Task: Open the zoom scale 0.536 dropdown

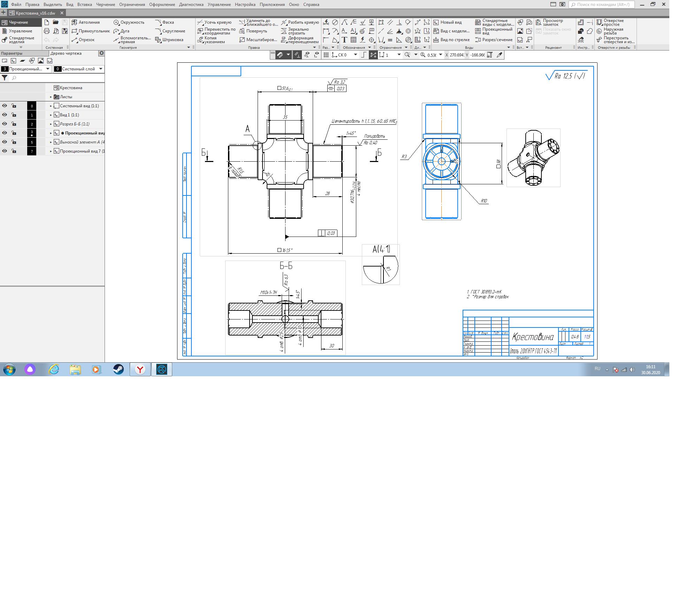Action: [x=441, y=55]
